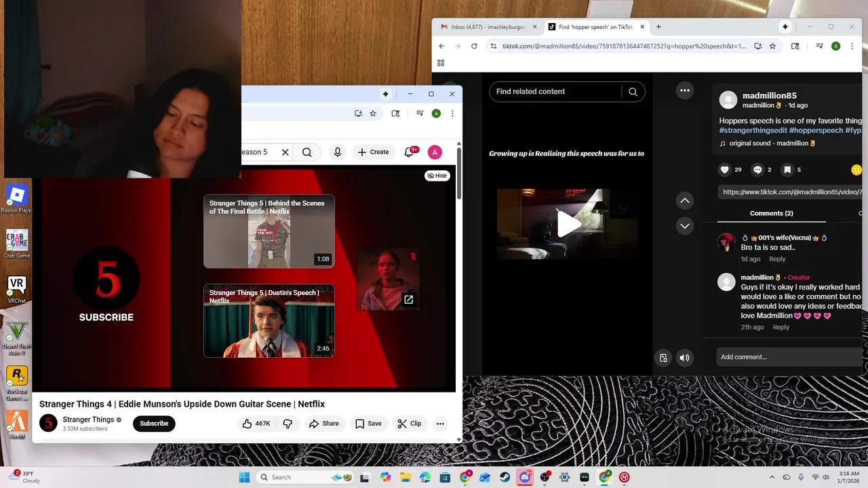Open YouTube notifications bell
Viewport: 868px width, 488px height.
[x=409, y=152]
